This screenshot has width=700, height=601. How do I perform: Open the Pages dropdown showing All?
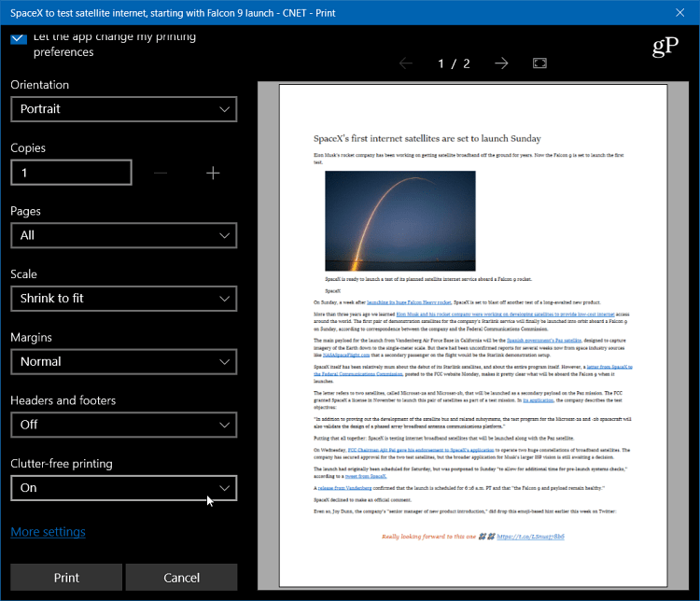(123, 235)
